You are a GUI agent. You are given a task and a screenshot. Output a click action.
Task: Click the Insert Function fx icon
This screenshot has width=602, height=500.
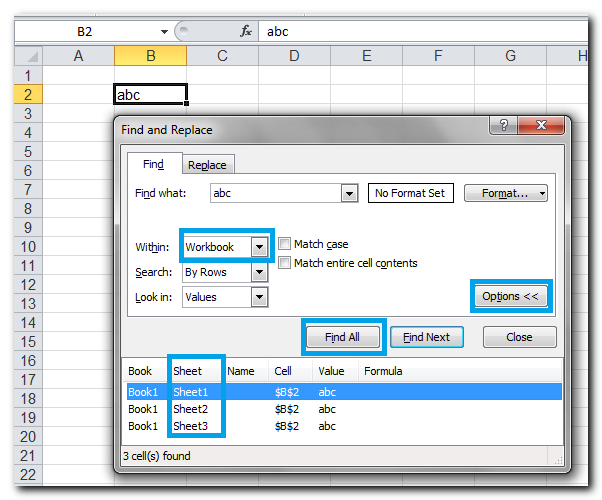(246, 31)
